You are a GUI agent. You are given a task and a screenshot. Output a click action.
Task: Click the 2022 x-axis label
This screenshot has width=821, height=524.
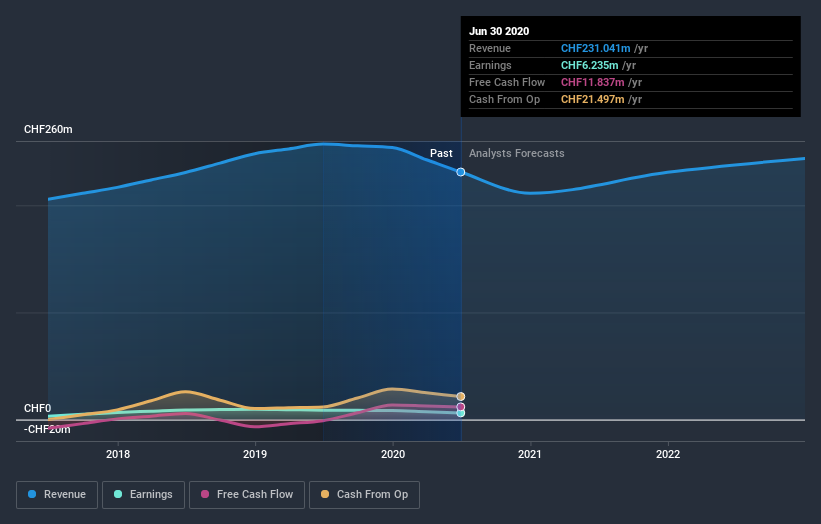(x=668, y=454)
